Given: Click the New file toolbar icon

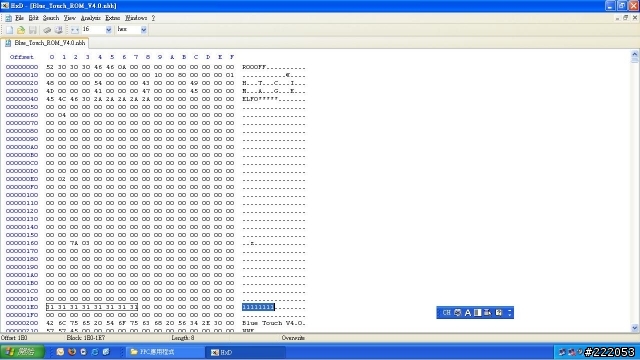Looking at the screenshot, I should coord(9,30).
